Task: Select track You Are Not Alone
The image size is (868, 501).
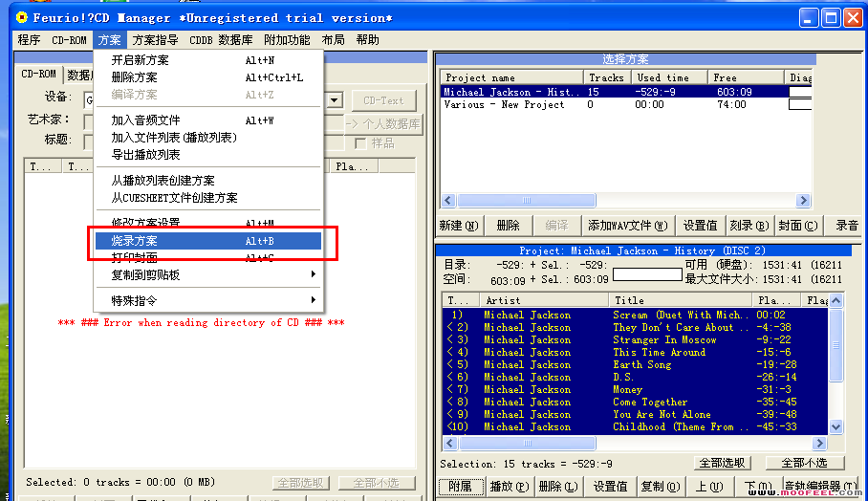Action: click(x=635, y=415)
